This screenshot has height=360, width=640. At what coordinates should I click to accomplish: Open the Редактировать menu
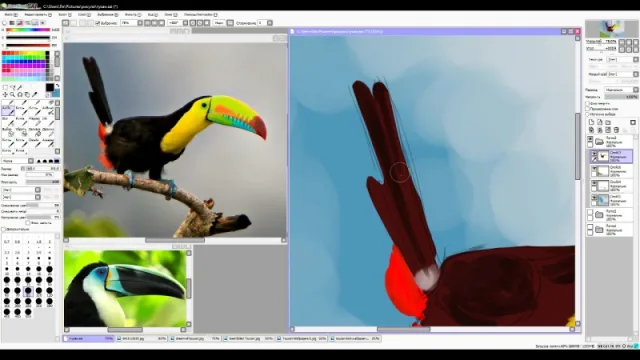click(38, 15)
